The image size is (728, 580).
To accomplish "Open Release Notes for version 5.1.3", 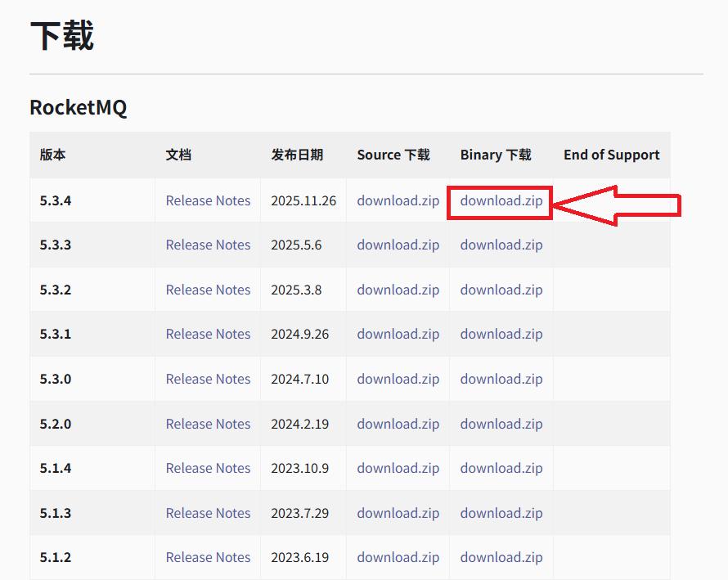I will pos(208,513).
